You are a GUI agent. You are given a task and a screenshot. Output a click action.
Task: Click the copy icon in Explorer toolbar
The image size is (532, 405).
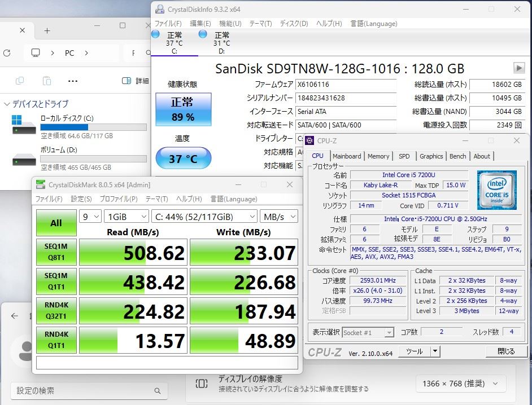point(20,81)
